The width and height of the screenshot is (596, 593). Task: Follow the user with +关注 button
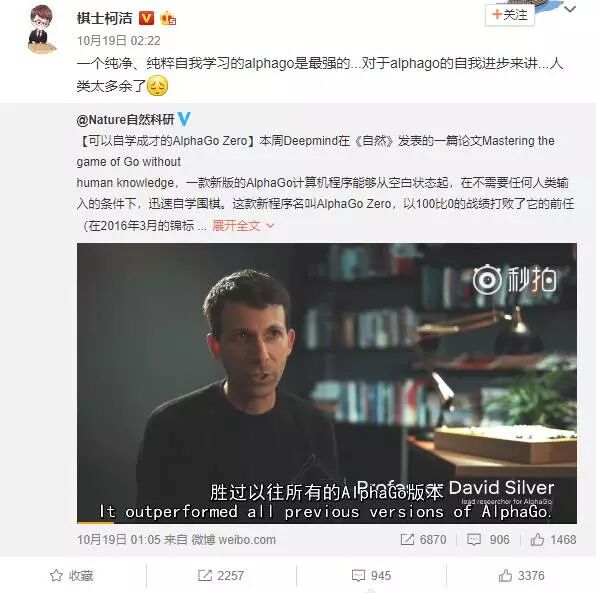(x=509, y=15)
